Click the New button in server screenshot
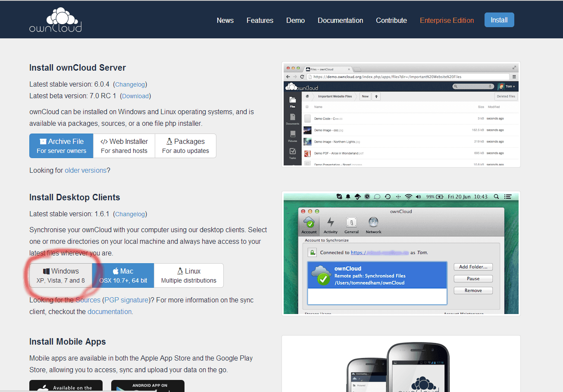 [x=365, y=96]
